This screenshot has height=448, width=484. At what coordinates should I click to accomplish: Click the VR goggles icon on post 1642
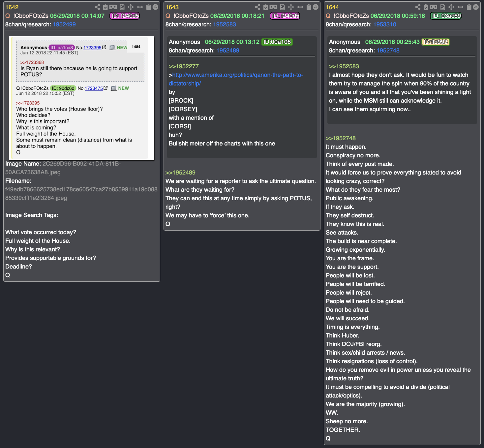tap(113, 7)
